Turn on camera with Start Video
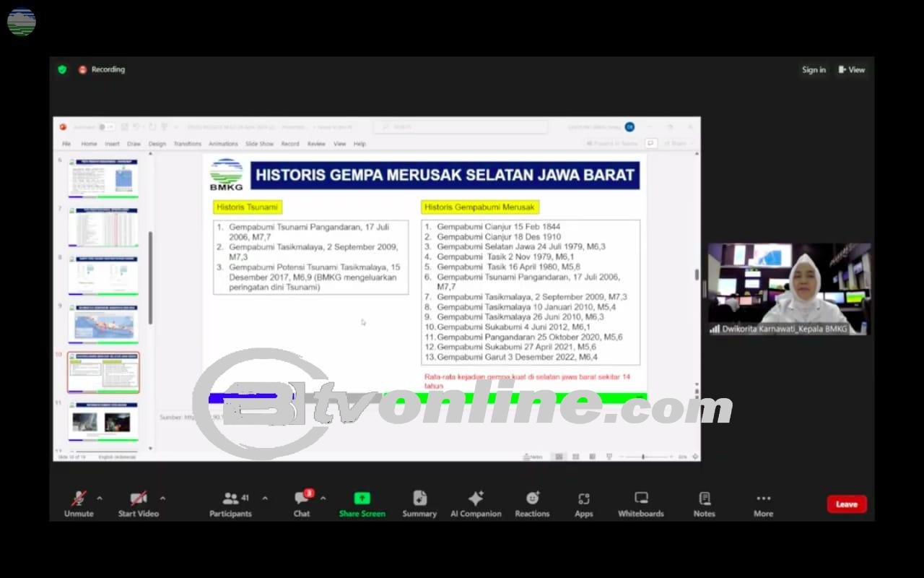 [x=138, y=499]
